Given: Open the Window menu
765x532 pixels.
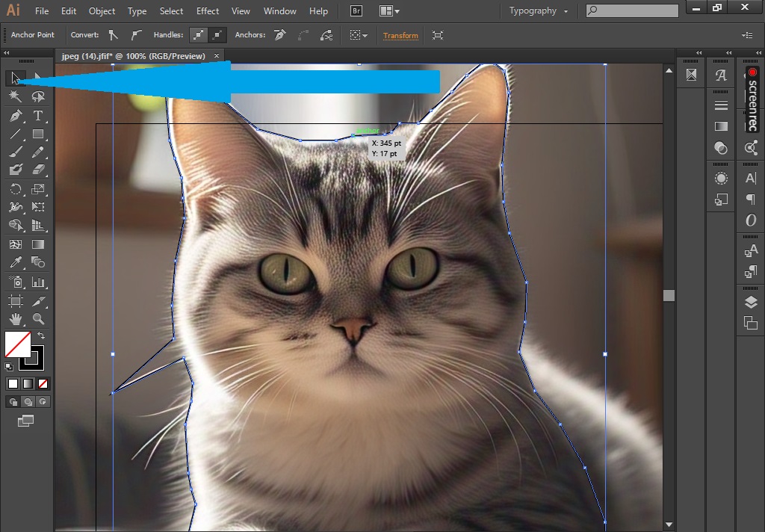Looking at the screenshot, I should [279, 10].
